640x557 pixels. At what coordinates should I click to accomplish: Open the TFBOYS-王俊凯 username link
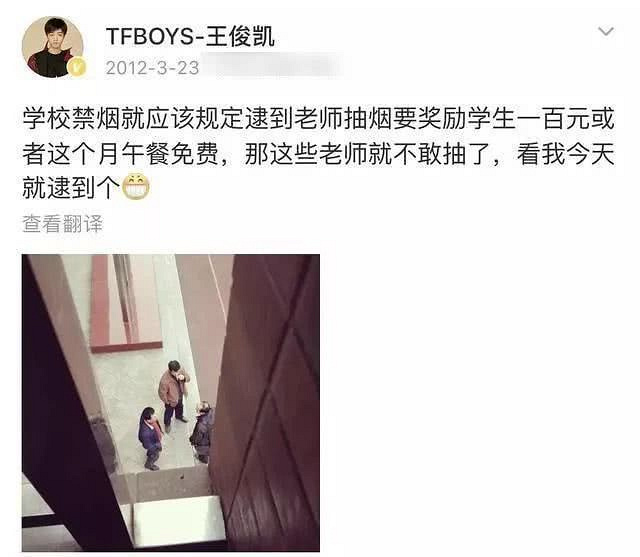[190, 37]
